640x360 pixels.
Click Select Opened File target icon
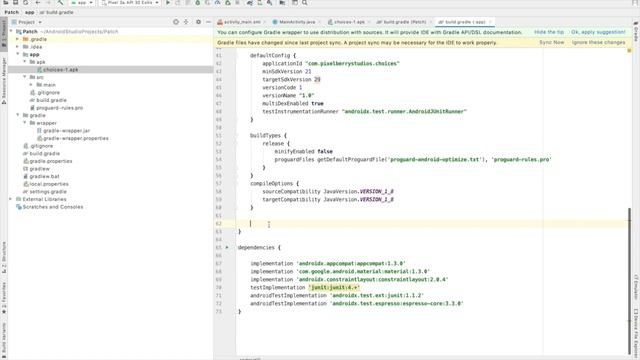(176, 22)
